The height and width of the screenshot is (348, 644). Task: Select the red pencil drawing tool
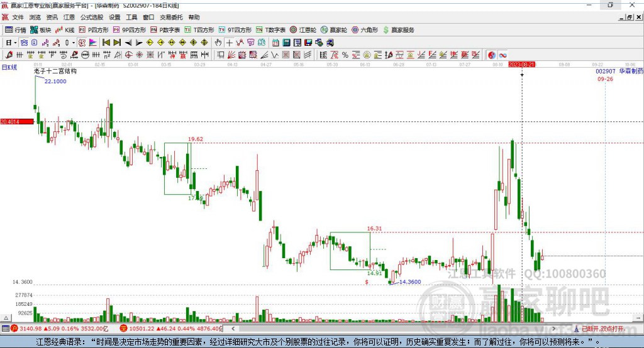click(9, 55)
